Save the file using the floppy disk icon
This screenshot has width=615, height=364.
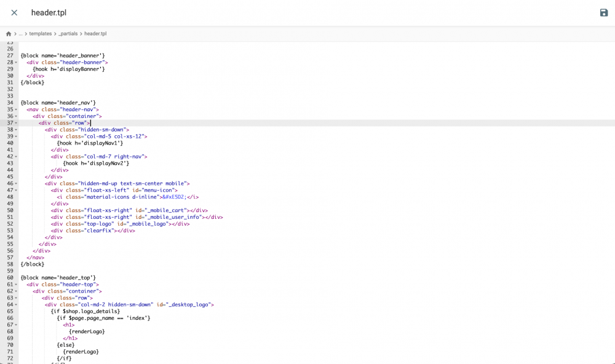point(603,12)
